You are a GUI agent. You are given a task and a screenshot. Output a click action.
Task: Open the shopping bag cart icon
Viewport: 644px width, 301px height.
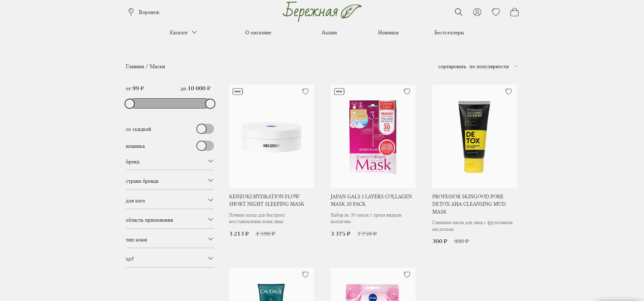coord(514,12)
